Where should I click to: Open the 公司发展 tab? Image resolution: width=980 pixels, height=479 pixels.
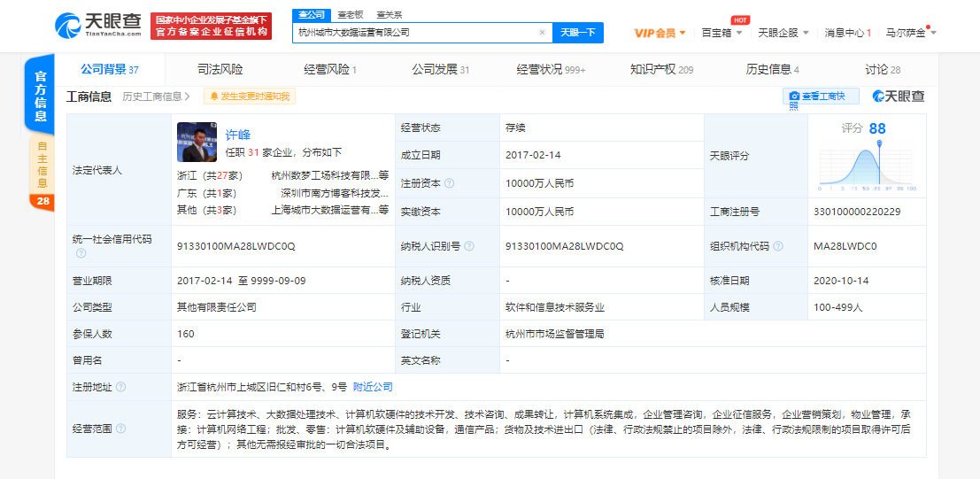click(440, 69)
